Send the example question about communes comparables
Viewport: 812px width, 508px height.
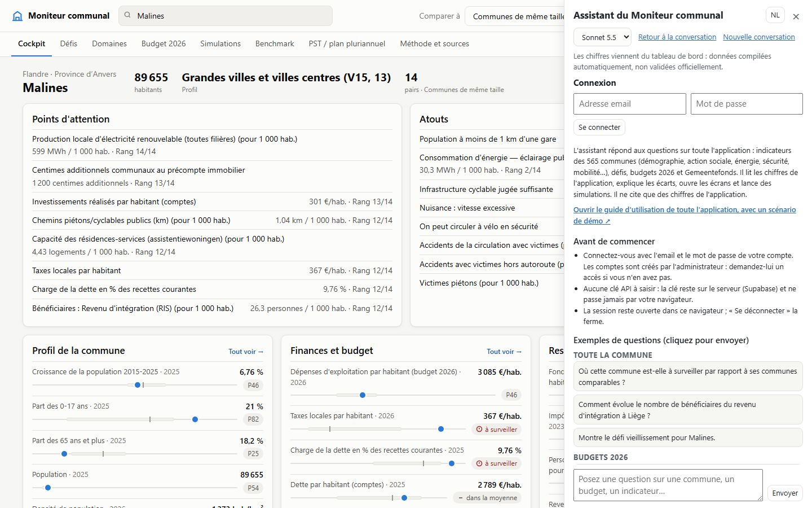(688, 376)
